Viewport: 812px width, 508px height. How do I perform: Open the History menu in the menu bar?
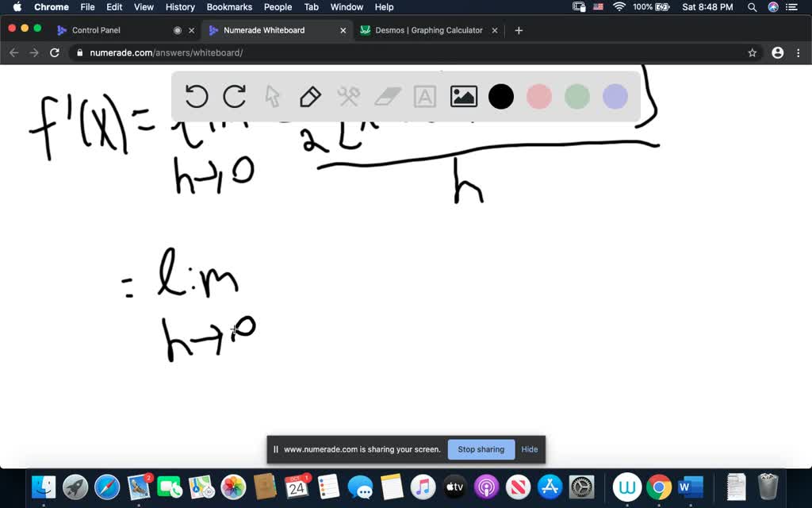pyautogui.click(x=180, y=7)
